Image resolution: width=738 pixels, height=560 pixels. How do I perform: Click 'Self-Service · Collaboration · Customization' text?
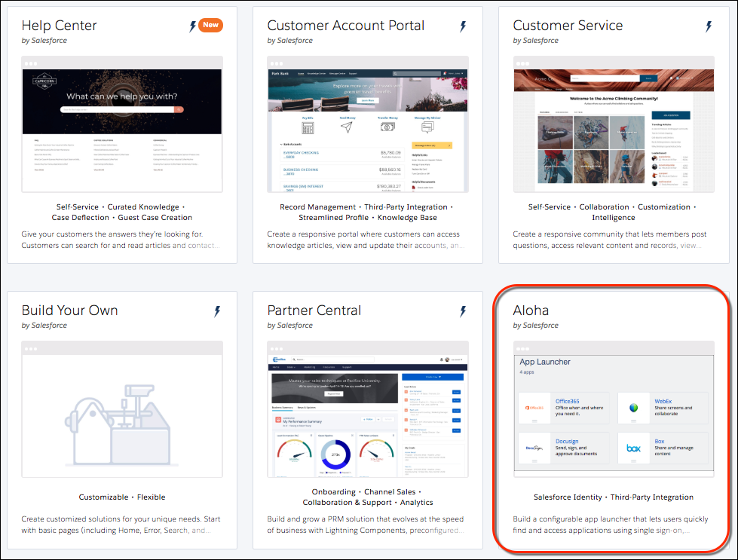tap(613, 207)
